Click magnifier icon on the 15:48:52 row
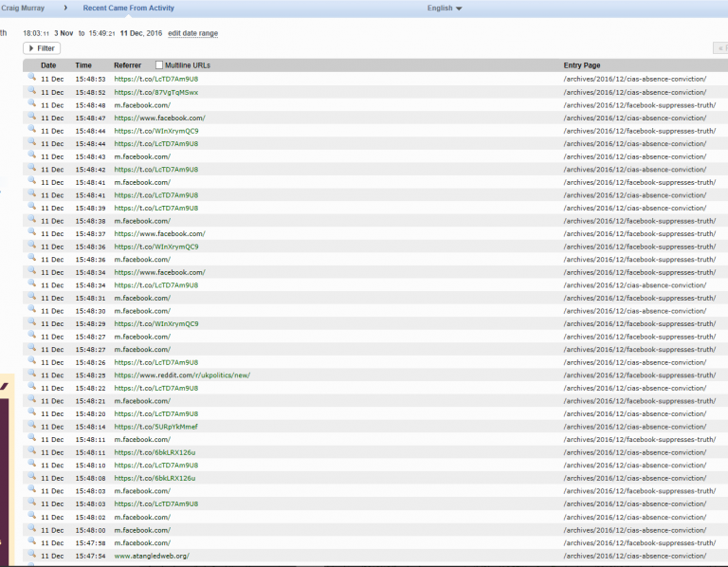This screenshot has height=567, width=728. 31,91
